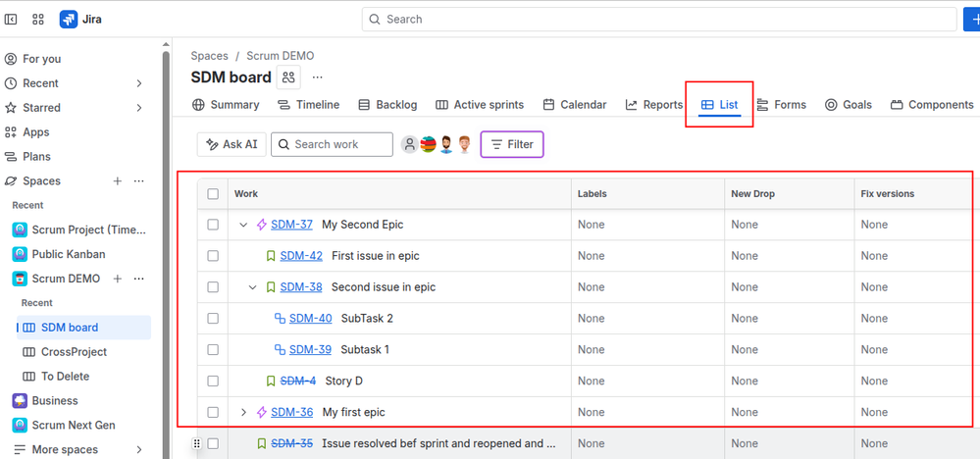Click the story icon of SDM-4

click(271, 381)
